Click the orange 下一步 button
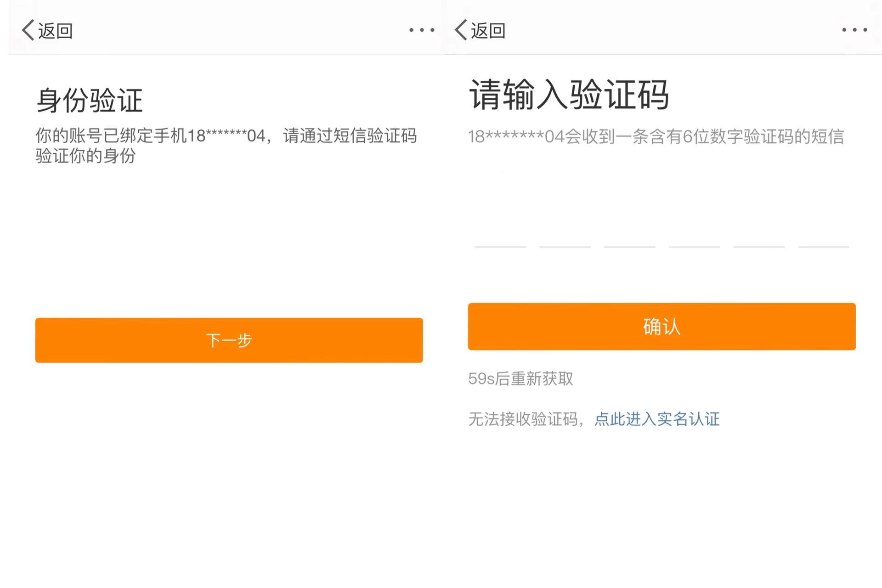The height and width of the screenshot is (588, 882). tap(229, 340)
